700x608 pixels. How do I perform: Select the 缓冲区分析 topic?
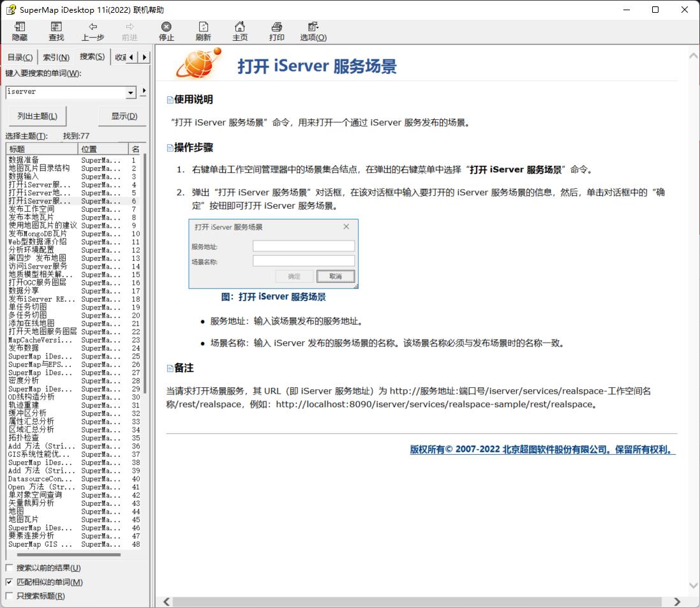(27, 413)
